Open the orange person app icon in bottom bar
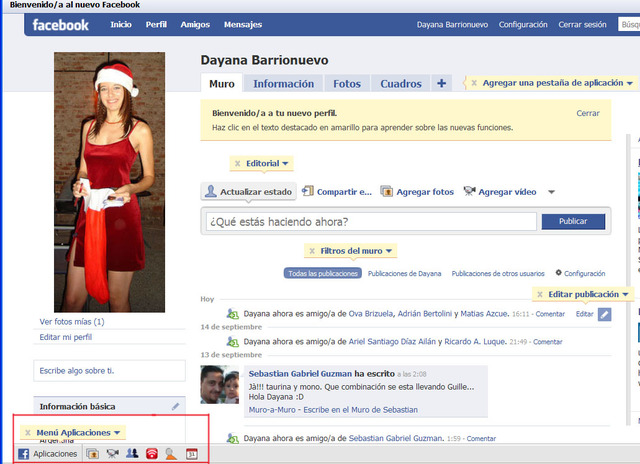Viewport: 640px width, 464px height. [x=171, y=453]
